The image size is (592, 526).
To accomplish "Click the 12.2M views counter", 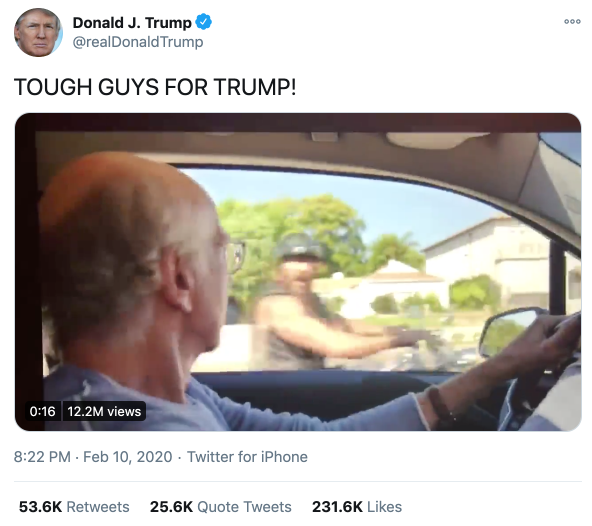I will click(x=104, y=411).
